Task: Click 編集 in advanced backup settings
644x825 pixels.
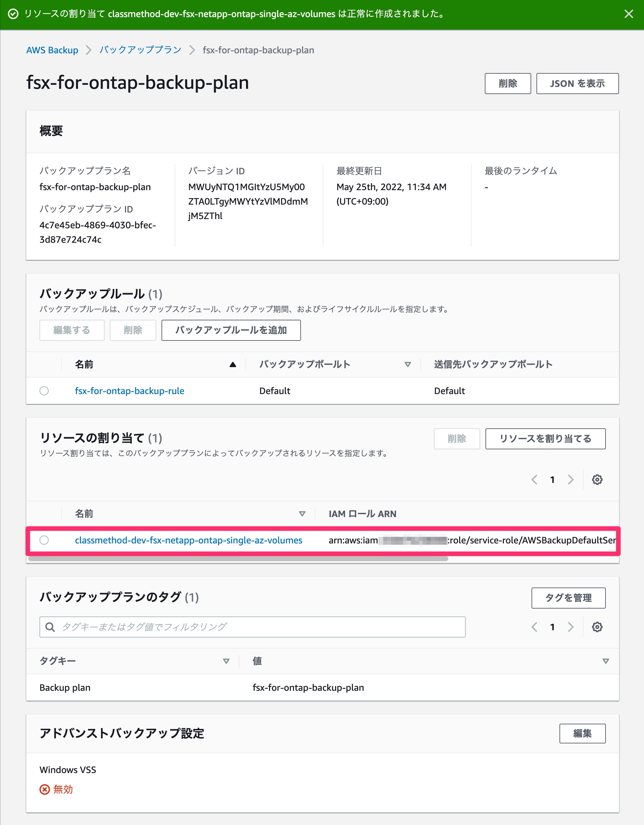Action: (x=582, y=733)
